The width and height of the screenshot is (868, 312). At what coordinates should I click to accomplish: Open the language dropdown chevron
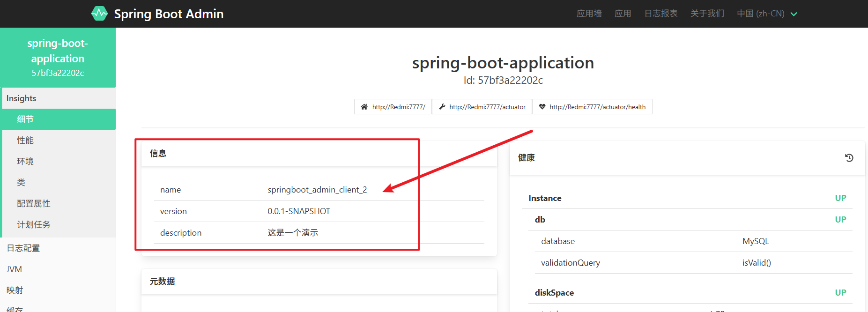point(794,14)
